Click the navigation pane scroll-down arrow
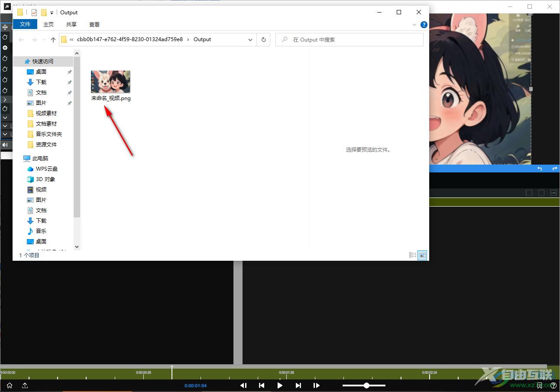This screenshot has height=392, width=560. pyautogui.click(x=77, y=247)
